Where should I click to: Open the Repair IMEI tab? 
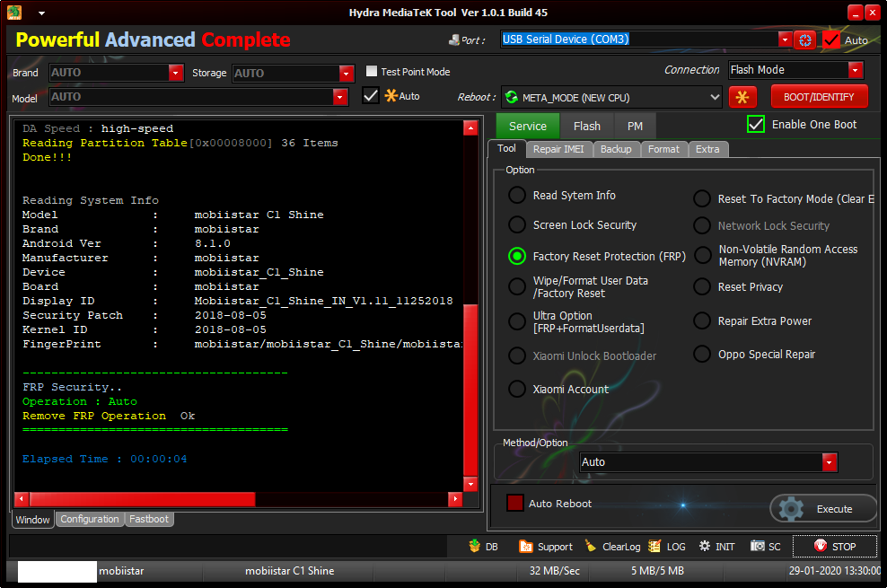(558, 149)
